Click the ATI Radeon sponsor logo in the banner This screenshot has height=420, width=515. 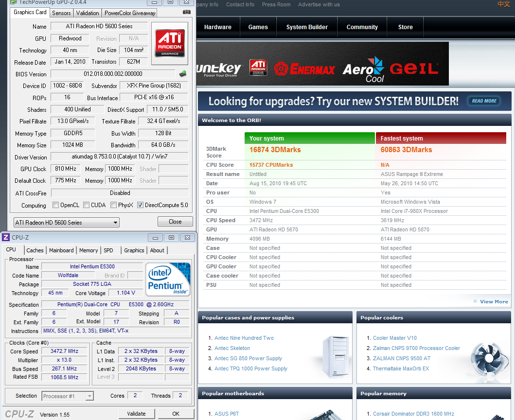258,67
